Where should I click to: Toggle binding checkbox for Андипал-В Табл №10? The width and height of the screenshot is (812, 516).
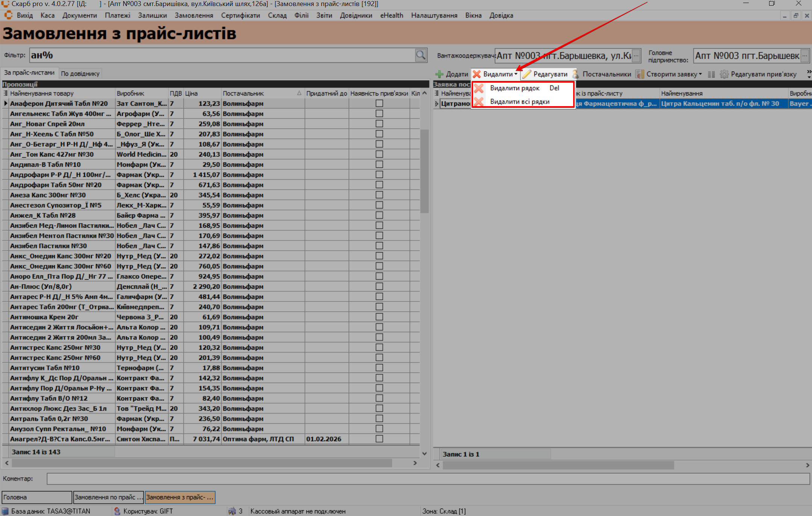[379, 164]
